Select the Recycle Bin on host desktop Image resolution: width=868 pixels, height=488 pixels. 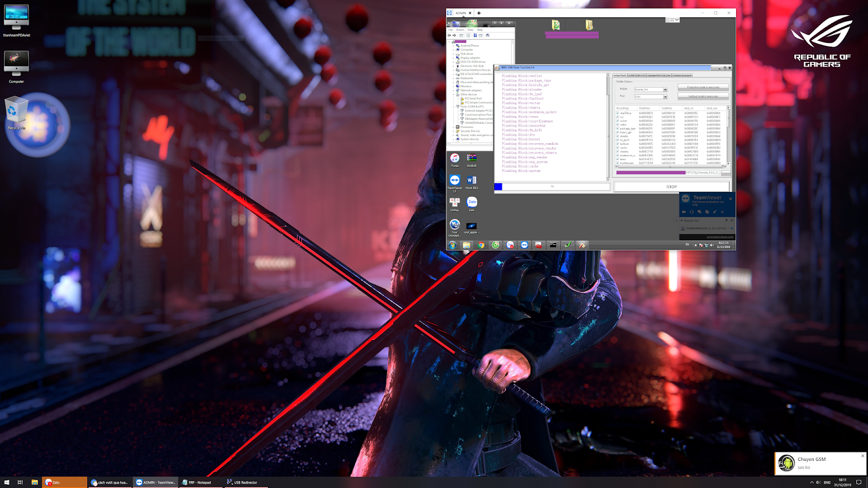coord(16,113)
